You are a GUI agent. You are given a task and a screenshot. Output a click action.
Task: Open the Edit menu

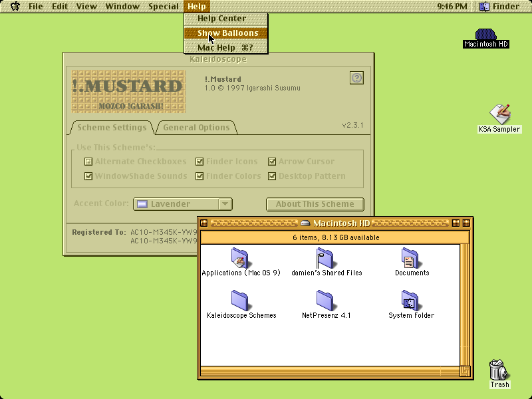pyautogui.click(x=60, y=7)
